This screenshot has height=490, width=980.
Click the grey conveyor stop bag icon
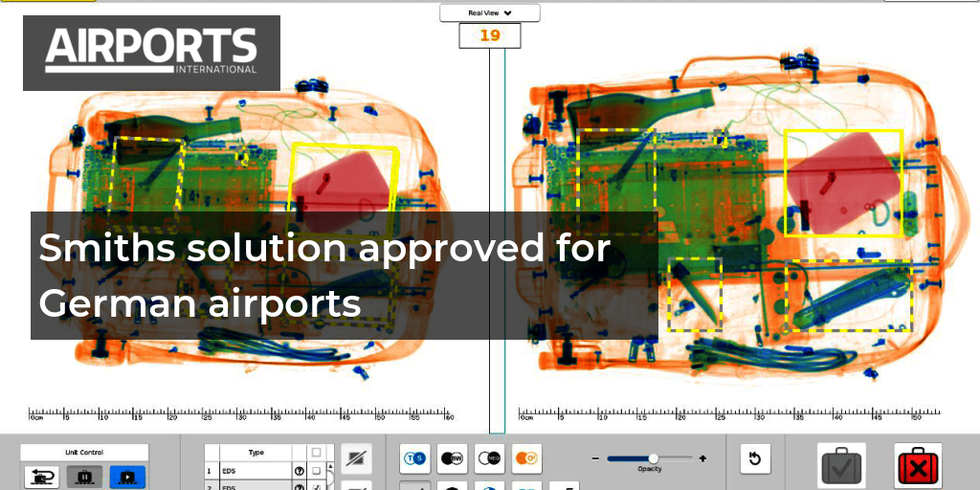point(83,476)
